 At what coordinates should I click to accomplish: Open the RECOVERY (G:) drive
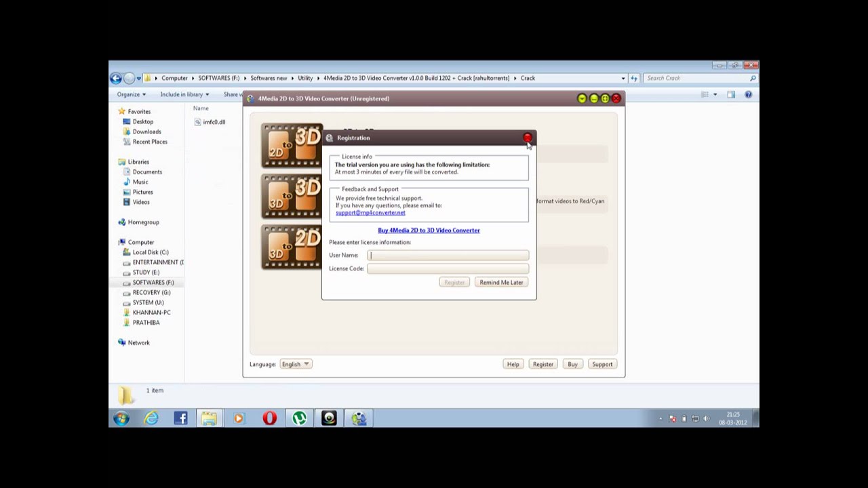pos(151,293)
